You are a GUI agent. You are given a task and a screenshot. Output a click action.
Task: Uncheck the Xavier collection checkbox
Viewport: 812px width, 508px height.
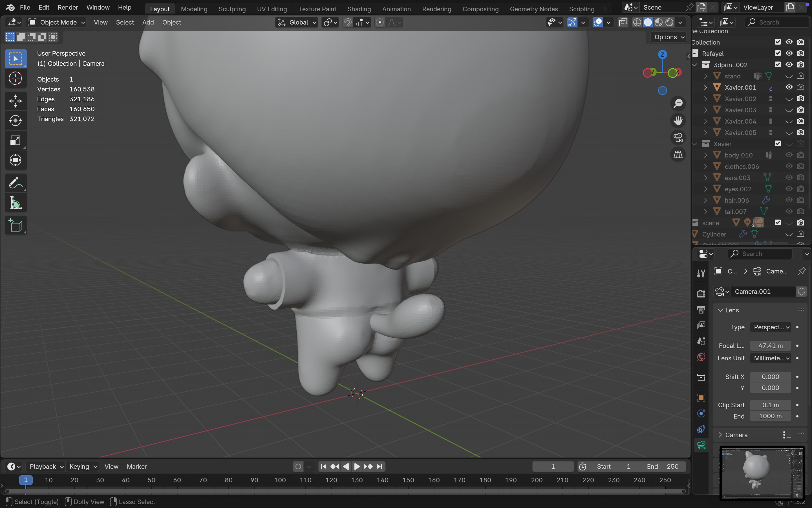pyautogui.click(x=778, y=143)
